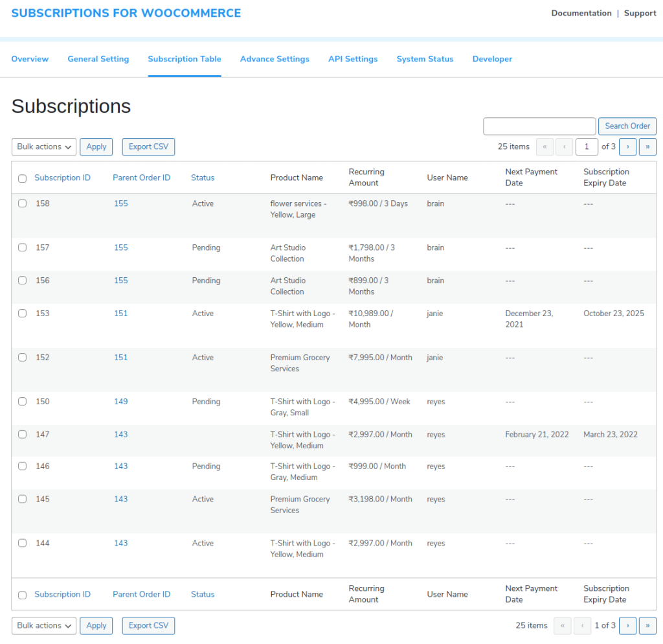This screenshot has height=644, width=663.
Task: Go to the next page of subscriptions
Action: click(x=627, y=147)
